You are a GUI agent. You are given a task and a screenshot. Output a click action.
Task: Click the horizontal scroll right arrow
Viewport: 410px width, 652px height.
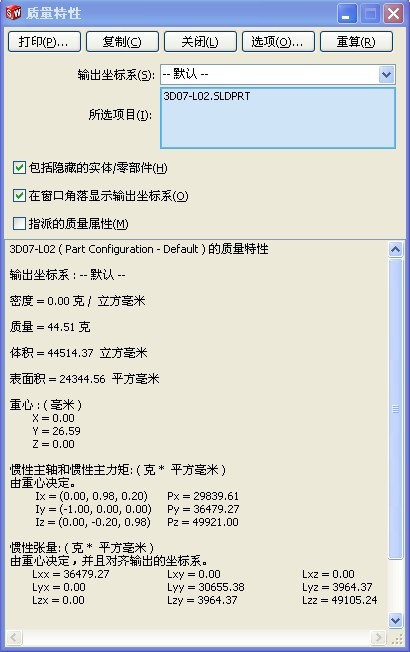[378, 637]
